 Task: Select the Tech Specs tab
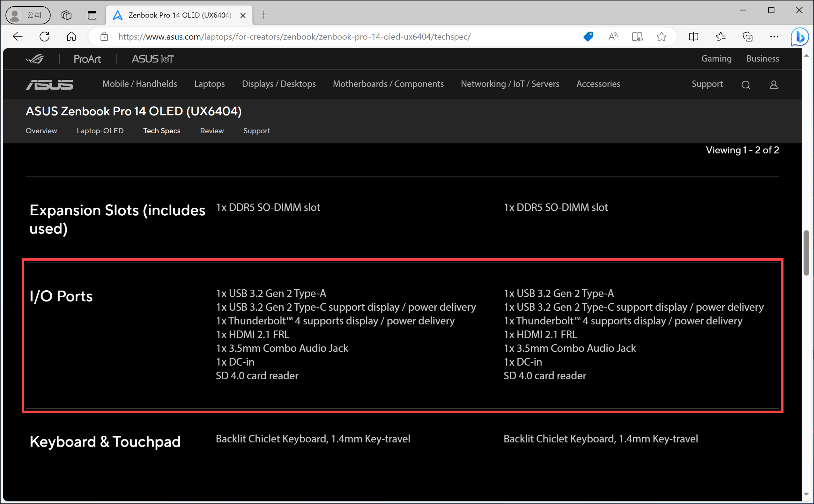point(162,131)
